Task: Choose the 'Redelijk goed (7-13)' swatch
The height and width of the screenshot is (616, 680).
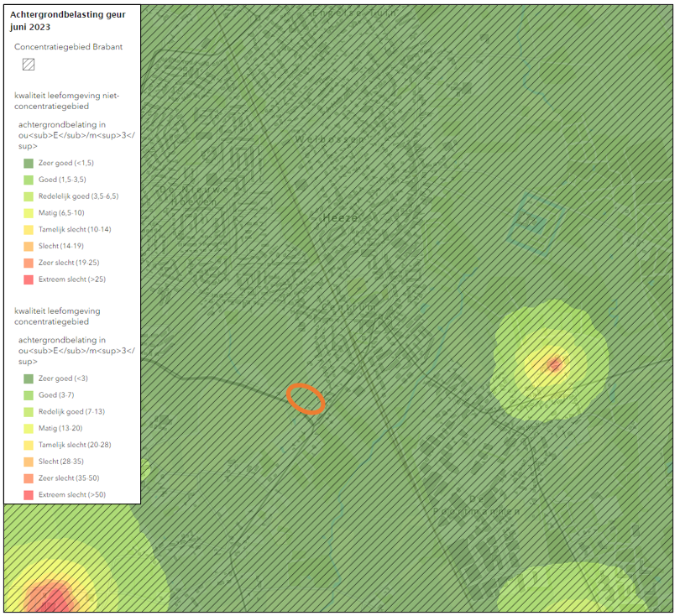Action: tap(29, 412)
